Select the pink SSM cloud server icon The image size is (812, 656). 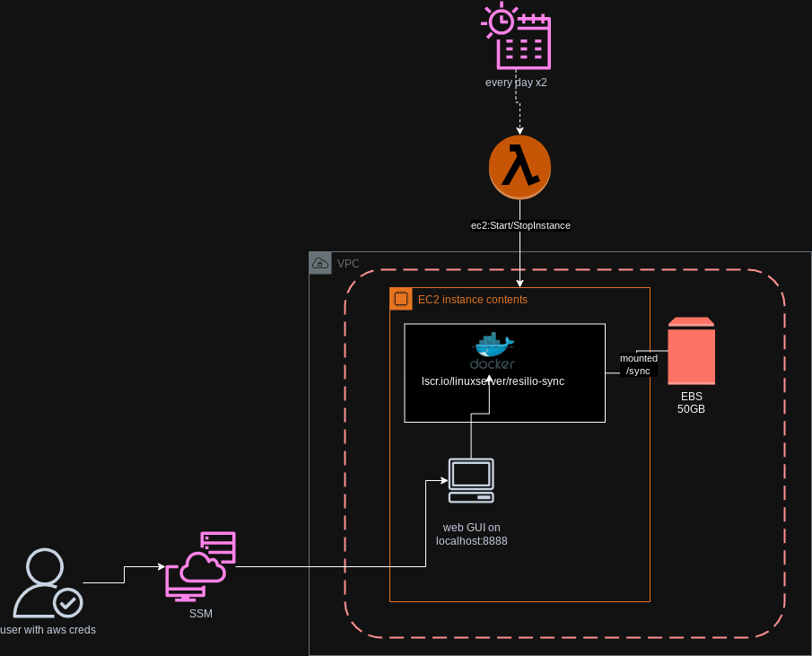[201, 566]
